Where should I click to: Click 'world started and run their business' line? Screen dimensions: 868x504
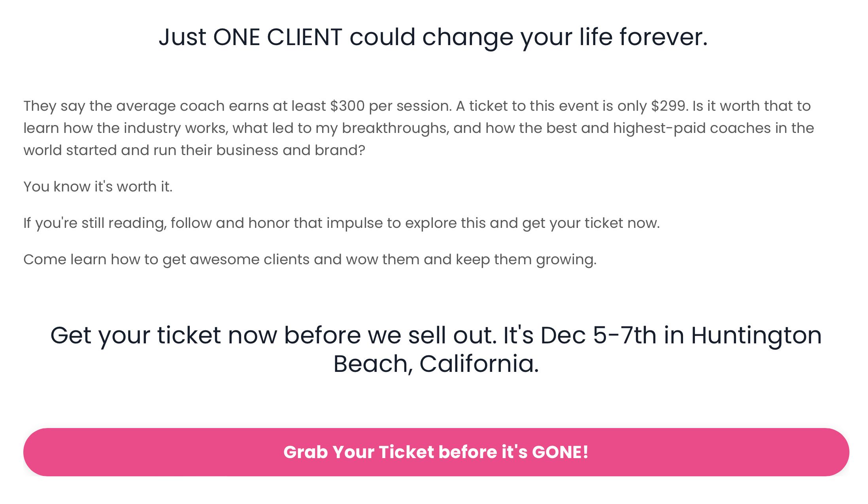click(x=194, y=150)
